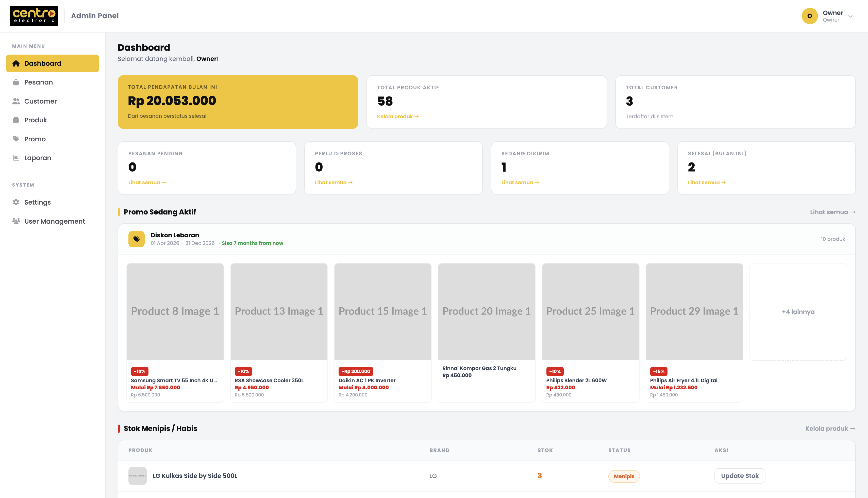Click the Pesanan shopping bag icon
The height and width of the screenshot is (498, 868).
coord(16,82)
